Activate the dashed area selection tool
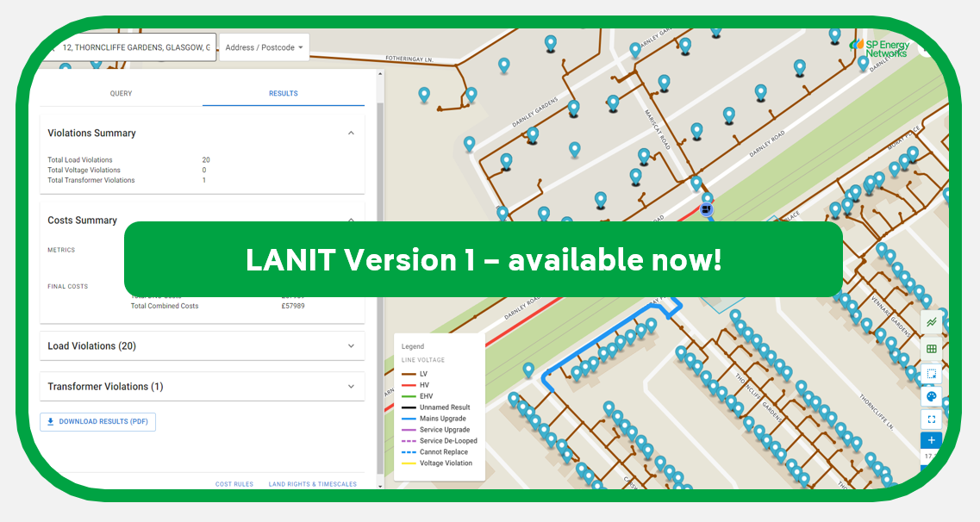This screenshot has height=522, width=980. click(x=931, y=374)
